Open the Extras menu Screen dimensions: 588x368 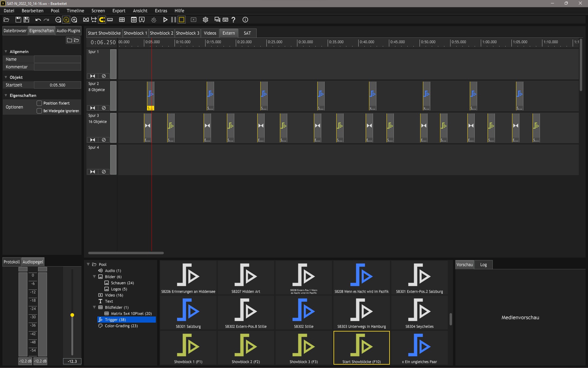[x=161, y=11]
